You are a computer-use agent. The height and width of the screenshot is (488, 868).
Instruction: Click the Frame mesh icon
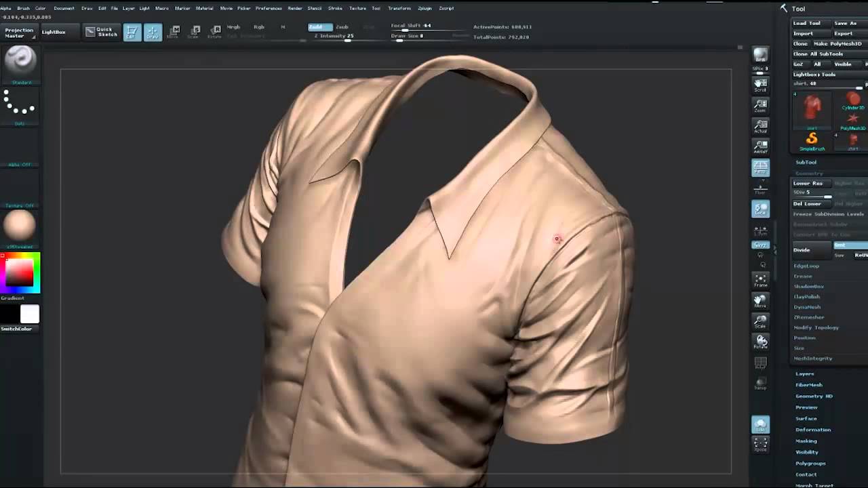[x=760, y=281]
